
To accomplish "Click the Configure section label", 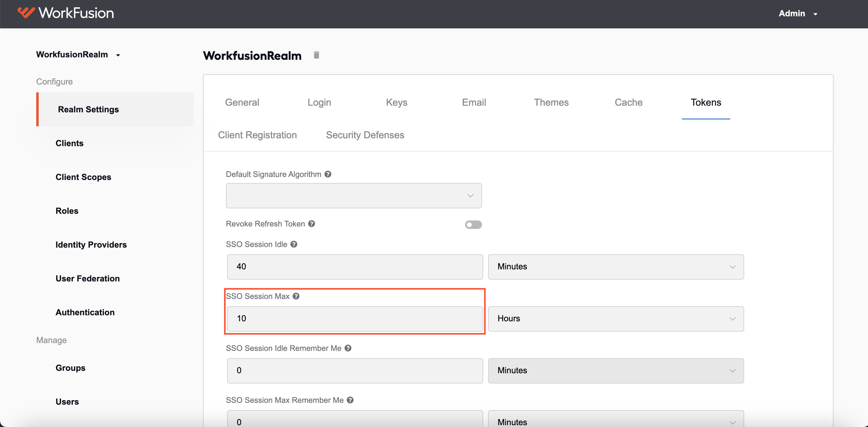I will click(54, 82).
